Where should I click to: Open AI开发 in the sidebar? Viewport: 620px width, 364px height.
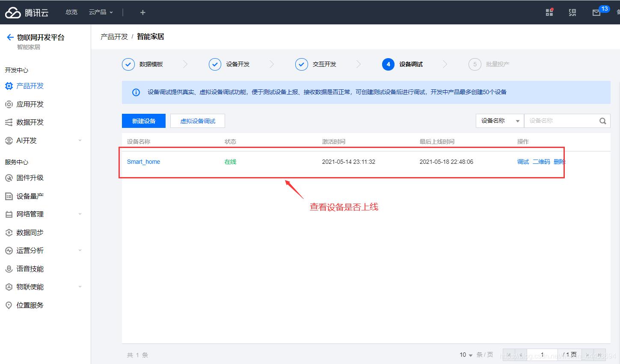click(27, 141)
